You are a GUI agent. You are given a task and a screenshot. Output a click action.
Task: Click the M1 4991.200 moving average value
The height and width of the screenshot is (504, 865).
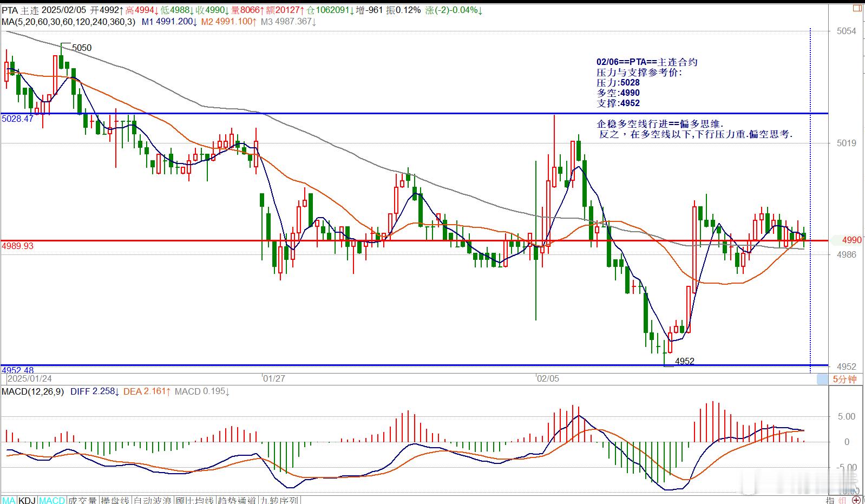[168, 22]
